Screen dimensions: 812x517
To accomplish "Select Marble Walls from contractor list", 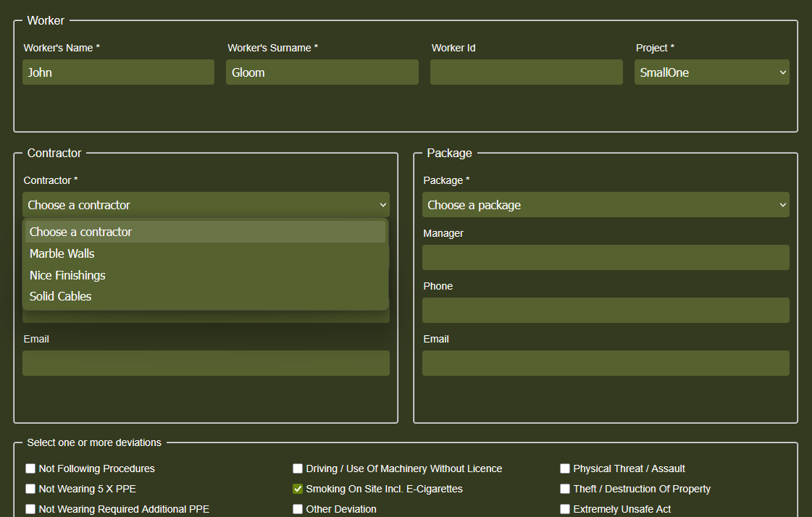I will pos(62,253).
